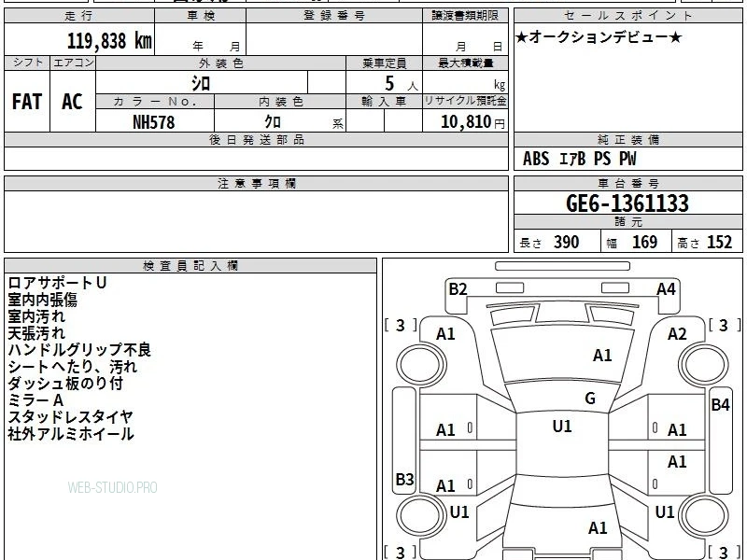Click the 乗車定員 header
The image size is (747, 560).
point(384,63)
